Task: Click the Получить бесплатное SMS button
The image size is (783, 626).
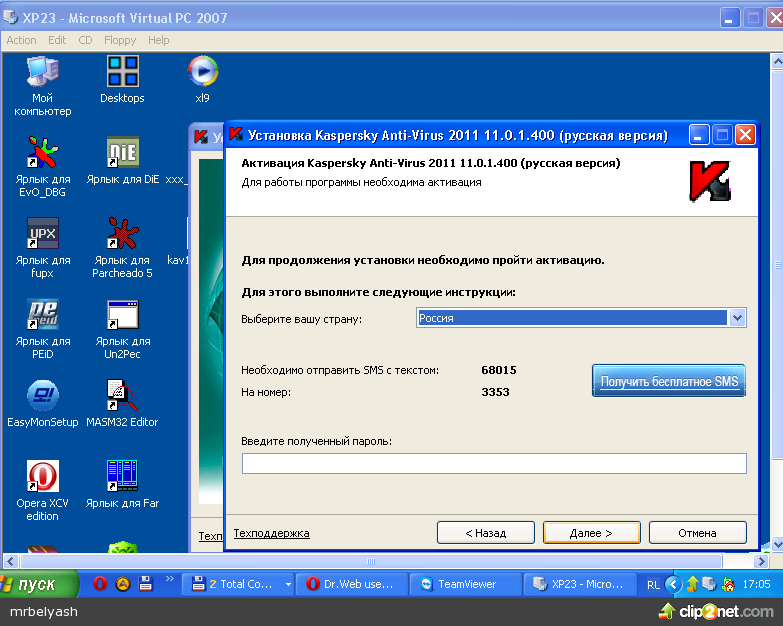Action: click(x=669, y=381)
